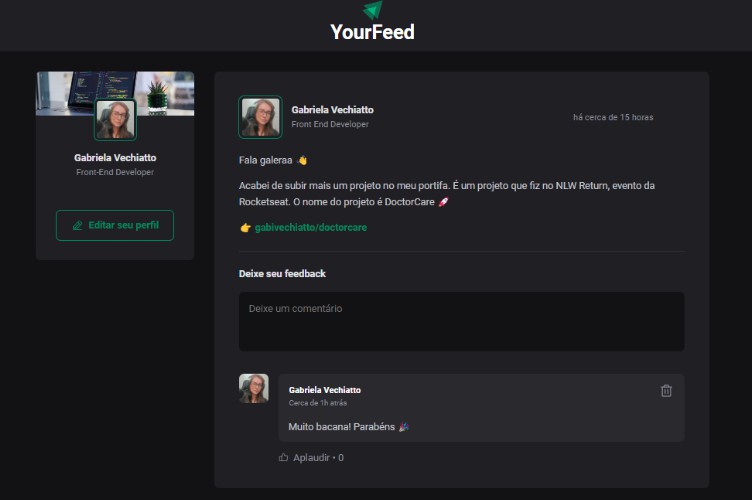The height and width of the screenshot is (500, 752).
Task: Click Gabriela Vechiatto name in sidebar
Action: click(x=115, y=157)
